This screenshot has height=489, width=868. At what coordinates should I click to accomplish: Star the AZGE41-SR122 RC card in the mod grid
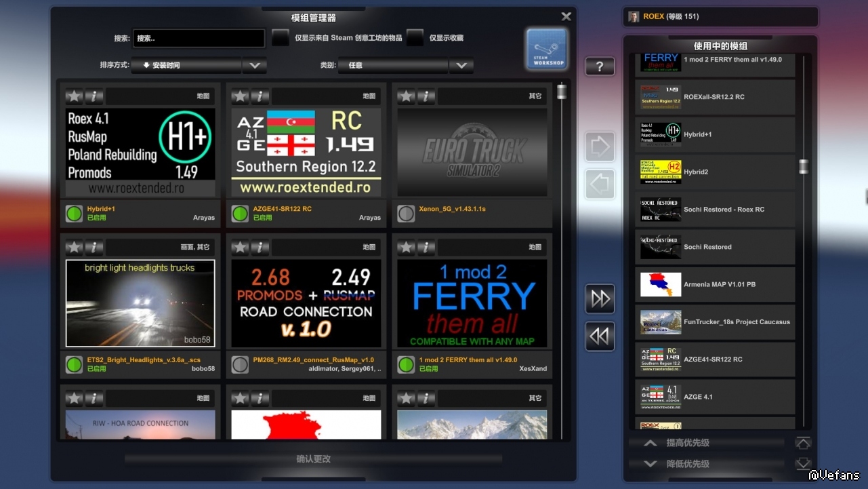point(240,96)
